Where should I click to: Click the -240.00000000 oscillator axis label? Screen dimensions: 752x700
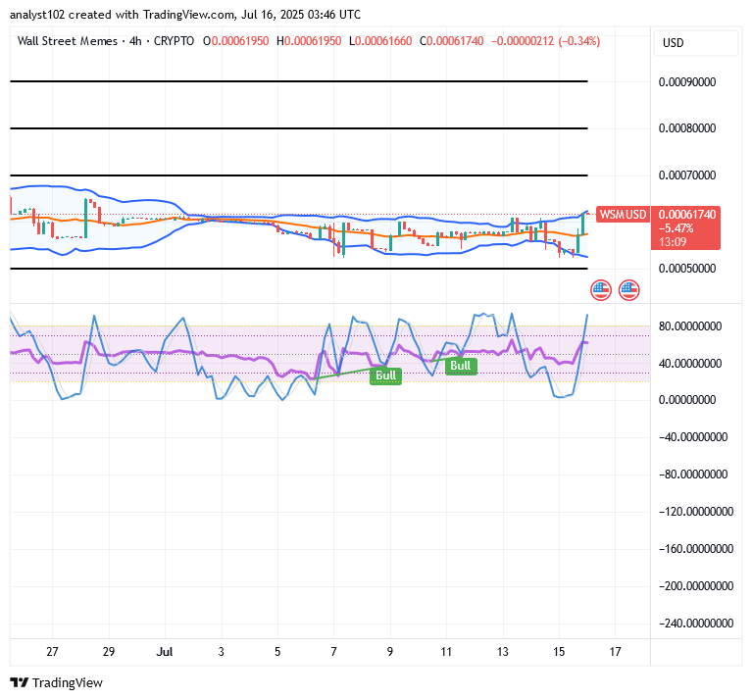click(696, 623)
